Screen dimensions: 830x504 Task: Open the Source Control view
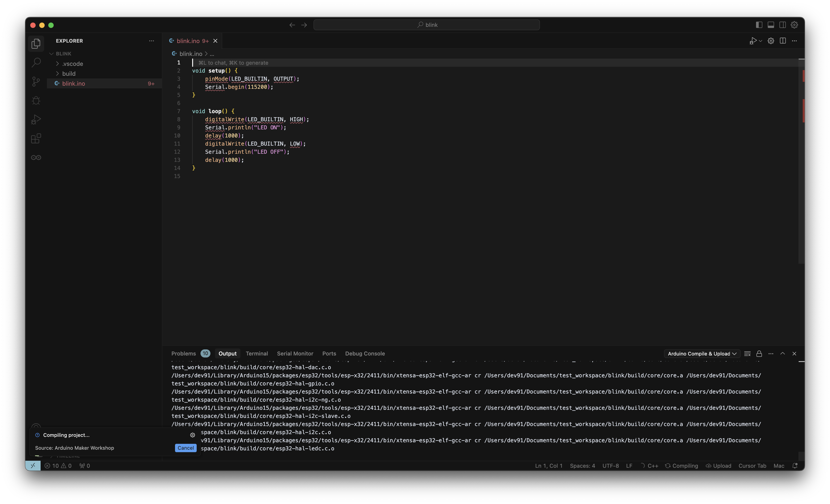pos(36,81)
